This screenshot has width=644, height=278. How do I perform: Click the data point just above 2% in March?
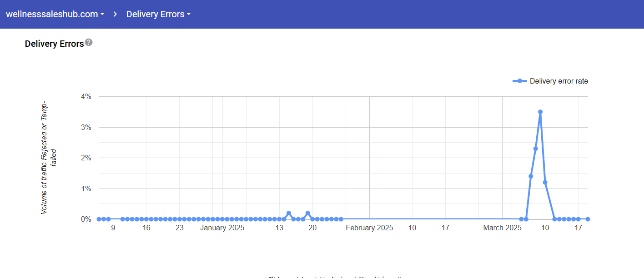[536, 149]
